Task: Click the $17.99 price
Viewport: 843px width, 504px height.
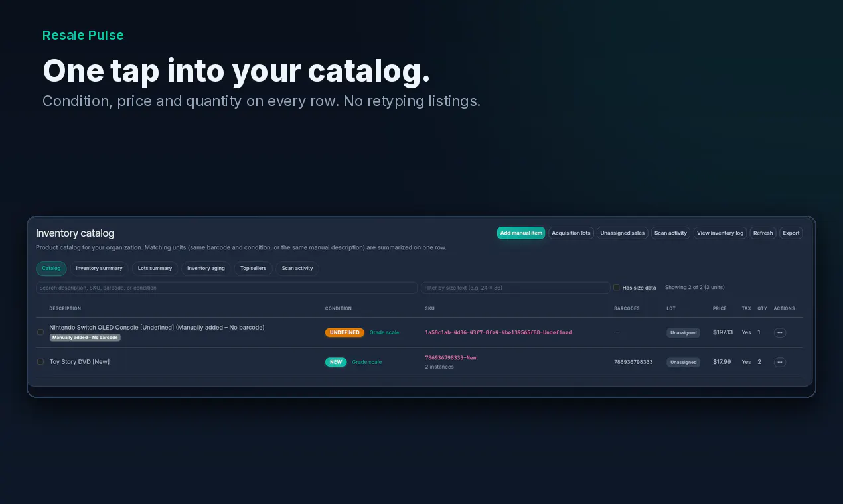Action: [x=722, y=362]
